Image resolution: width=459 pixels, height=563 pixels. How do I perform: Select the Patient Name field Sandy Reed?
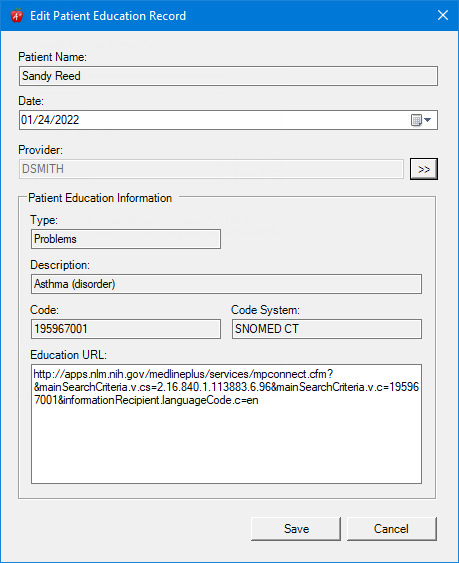[x=228, y=76]
